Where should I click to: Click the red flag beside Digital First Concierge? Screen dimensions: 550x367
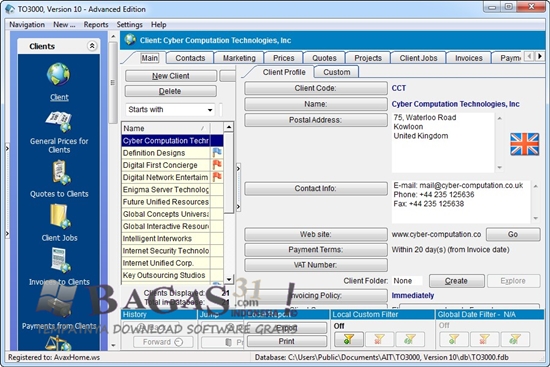tap(217, 165)
